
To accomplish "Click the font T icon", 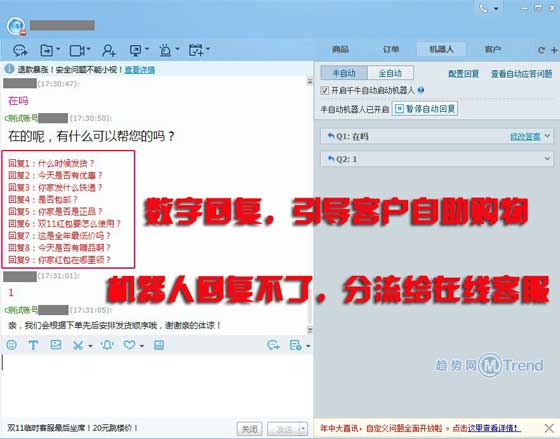I will tap(33, 345).
